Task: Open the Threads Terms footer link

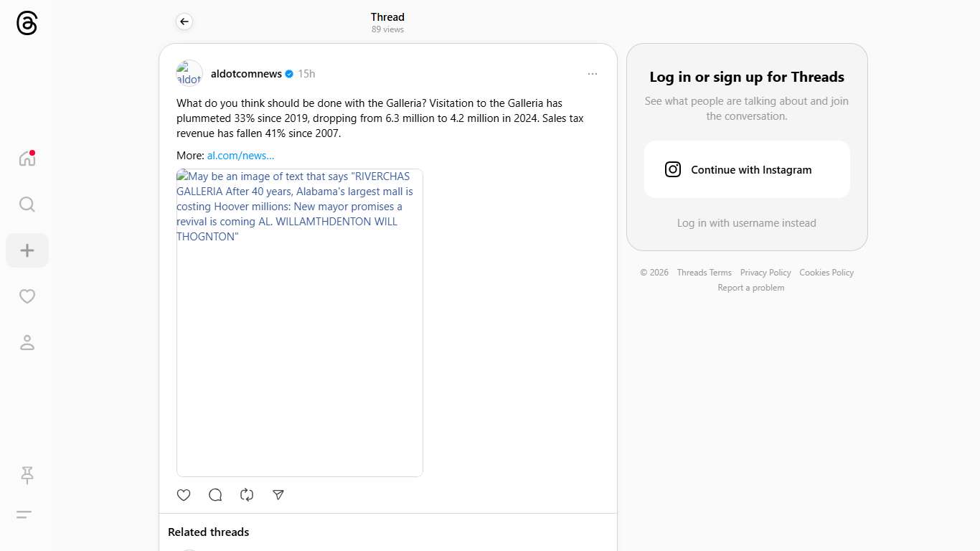Action: [x=704, y=273]
